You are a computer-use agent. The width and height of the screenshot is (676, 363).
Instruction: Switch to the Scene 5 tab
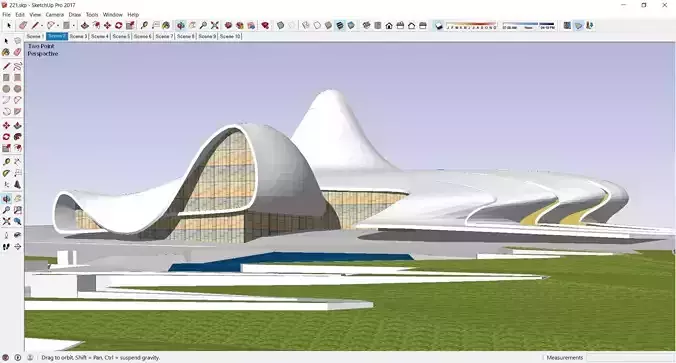(121, 36)
